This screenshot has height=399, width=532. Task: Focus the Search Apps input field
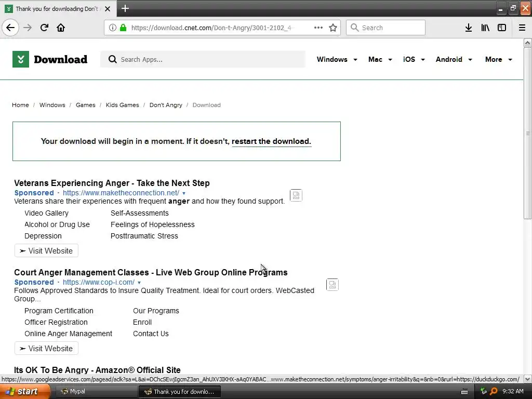point(203,59)
